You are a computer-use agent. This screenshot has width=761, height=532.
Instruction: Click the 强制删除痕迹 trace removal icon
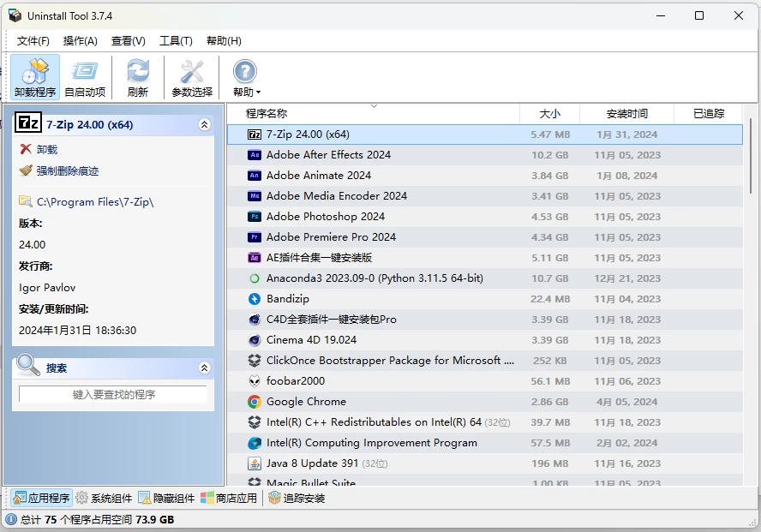click(26, 170)
